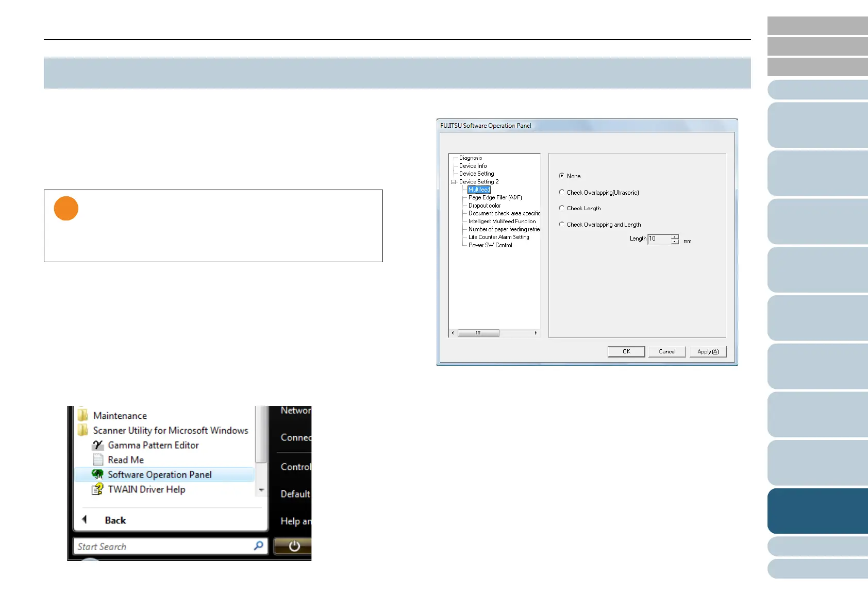Increase Length value with up arrow
This screenshot has width=868, height=613.
pos(675,236)
